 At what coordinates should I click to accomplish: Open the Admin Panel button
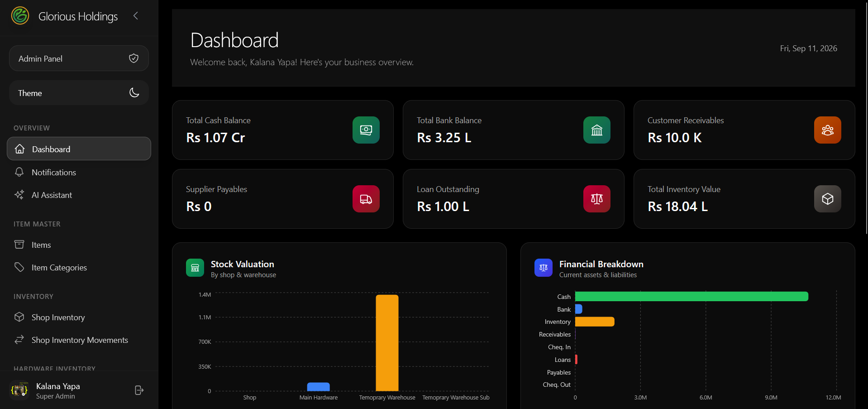[x=79, y=58]
